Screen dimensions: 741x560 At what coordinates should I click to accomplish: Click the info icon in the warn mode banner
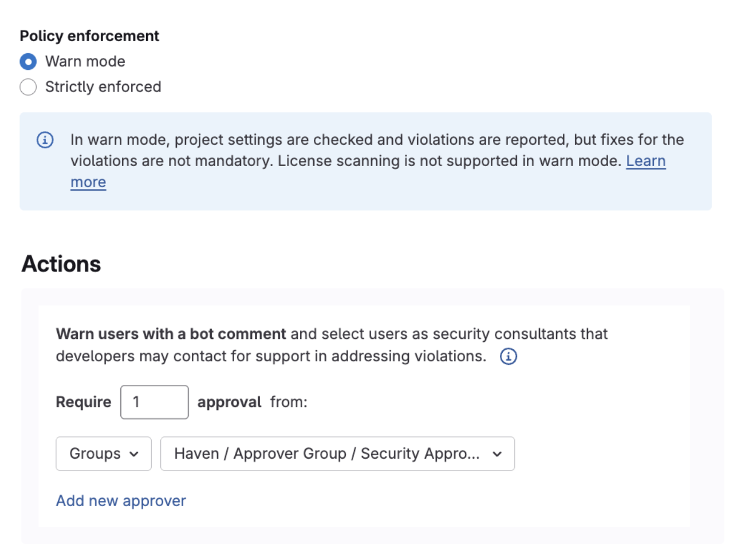[x=45, y=140]
